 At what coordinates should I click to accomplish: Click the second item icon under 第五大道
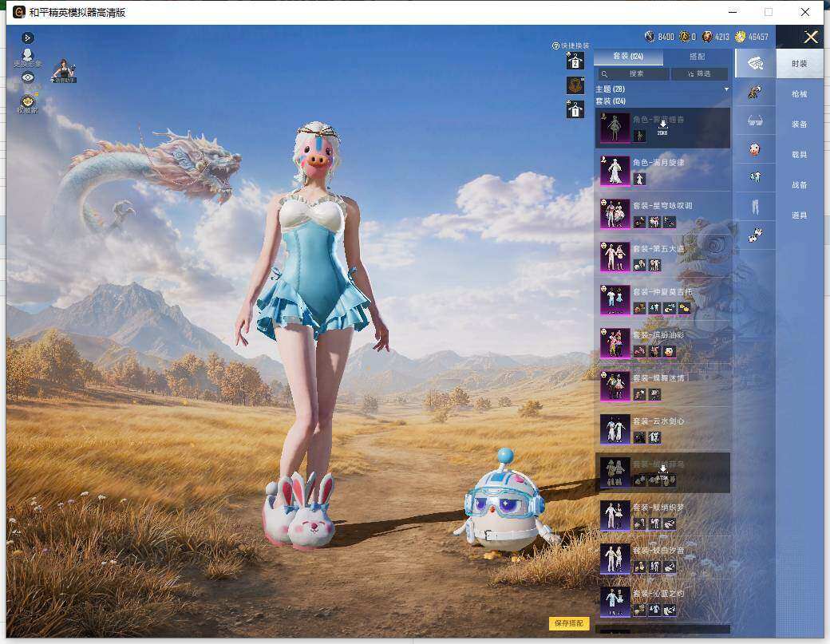click(654, 265)
